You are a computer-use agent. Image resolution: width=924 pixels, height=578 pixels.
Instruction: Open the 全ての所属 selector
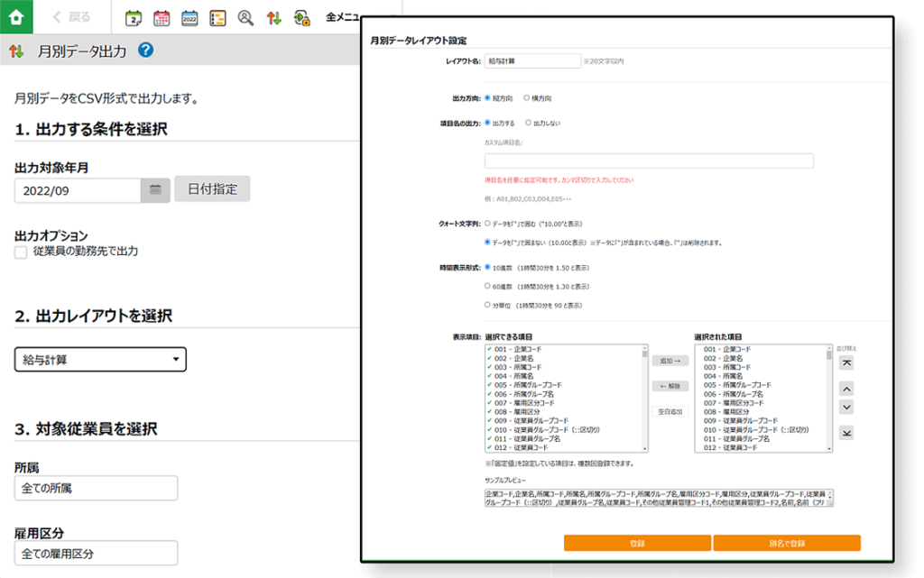[97, 488]
